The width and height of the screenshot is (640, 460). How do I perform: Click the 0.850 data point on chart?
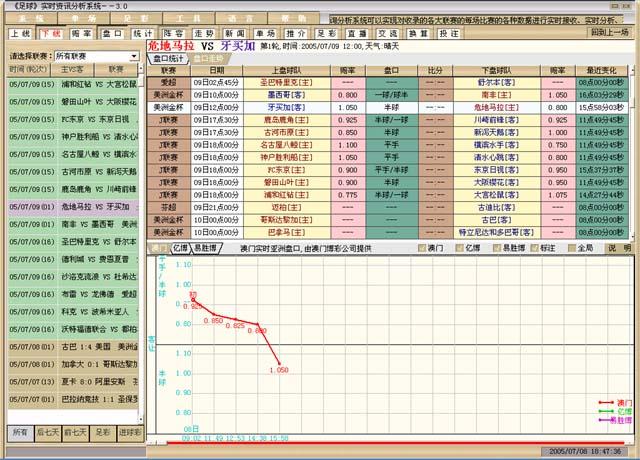213,314
